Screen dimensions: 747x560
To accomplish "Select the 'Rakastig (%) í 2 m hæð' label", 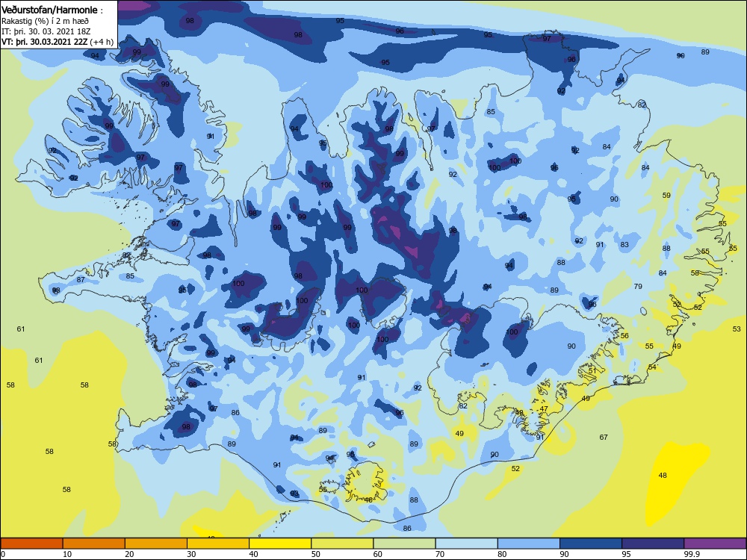I will 45,21.
